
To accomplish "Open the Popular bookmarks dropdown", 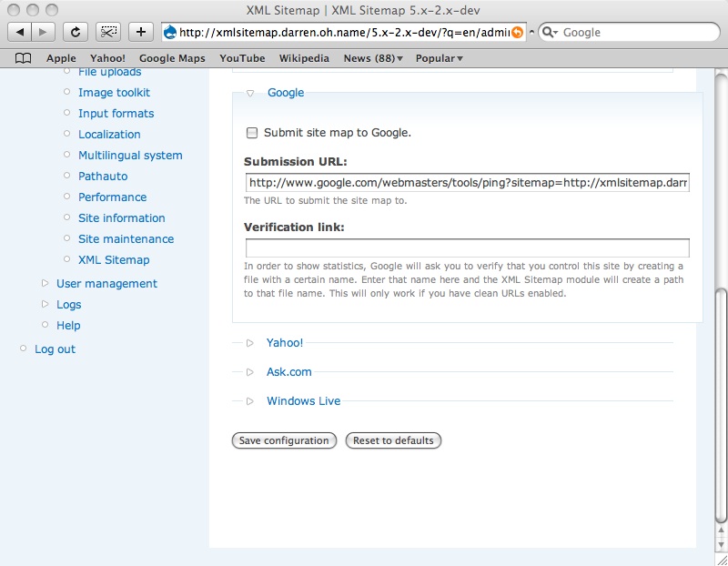I will [x=440, y=58].
